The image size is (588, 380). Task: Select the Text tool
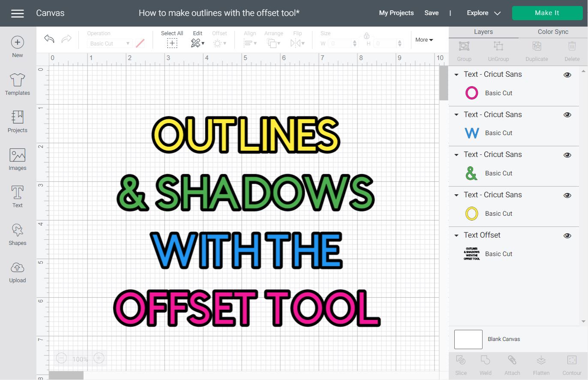17,196
